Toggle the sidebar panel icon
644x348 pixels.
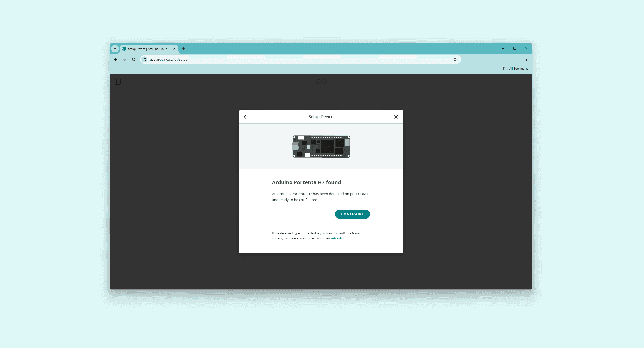118,82
